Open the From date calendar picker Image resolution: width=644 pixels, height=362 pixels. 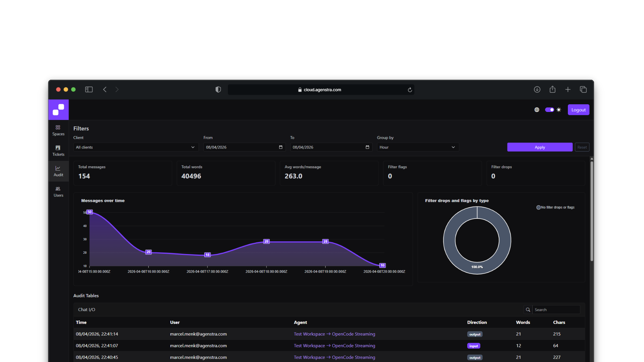click(x=281, y=147)
